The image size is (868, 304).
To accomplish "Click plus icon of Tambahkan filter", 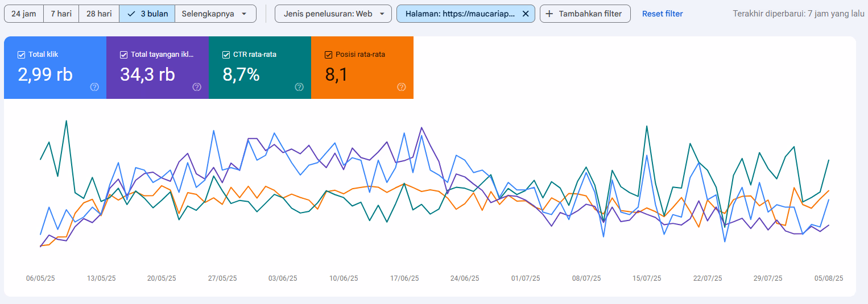I will click(549, 14).
